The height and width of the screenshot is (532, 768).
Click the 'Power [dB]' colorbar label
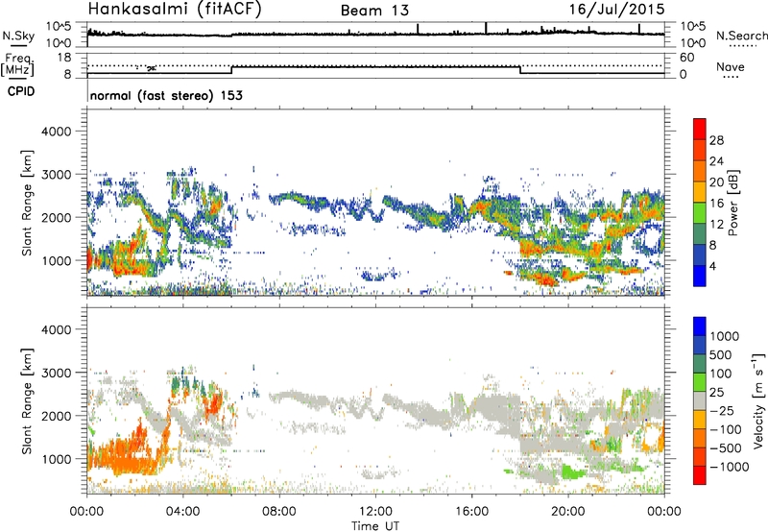732,203
